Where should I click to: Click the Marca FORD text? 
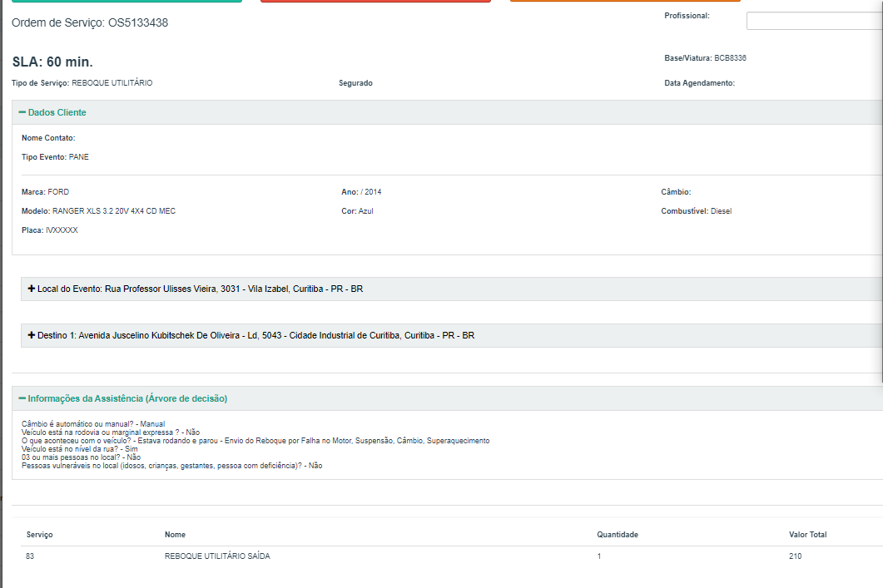point(45,192)
